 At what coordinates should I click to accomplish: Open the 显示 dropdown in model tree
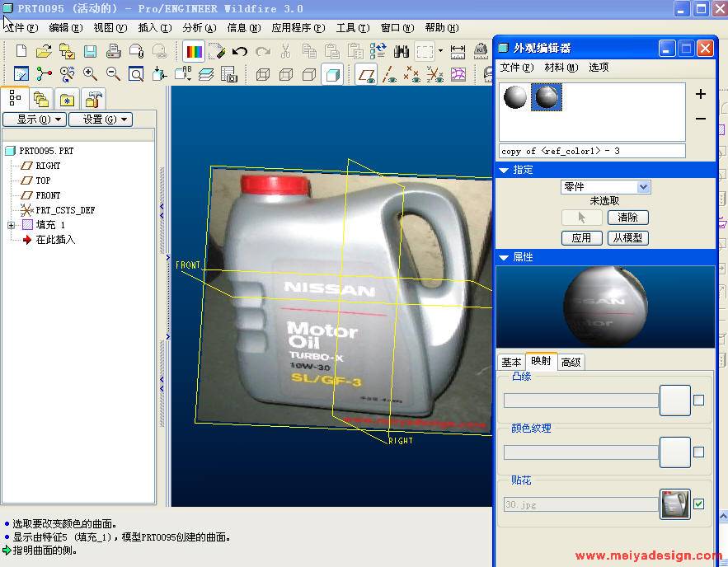coord(34,119)
